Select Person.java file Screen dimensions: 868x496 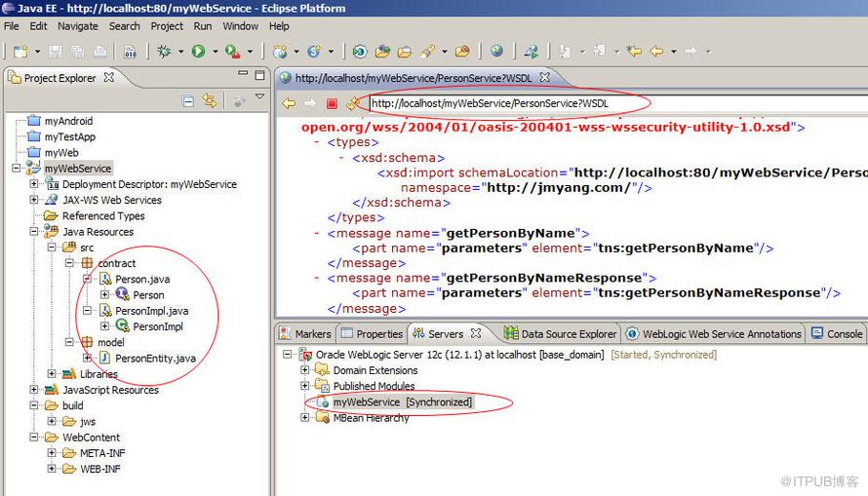142,280
